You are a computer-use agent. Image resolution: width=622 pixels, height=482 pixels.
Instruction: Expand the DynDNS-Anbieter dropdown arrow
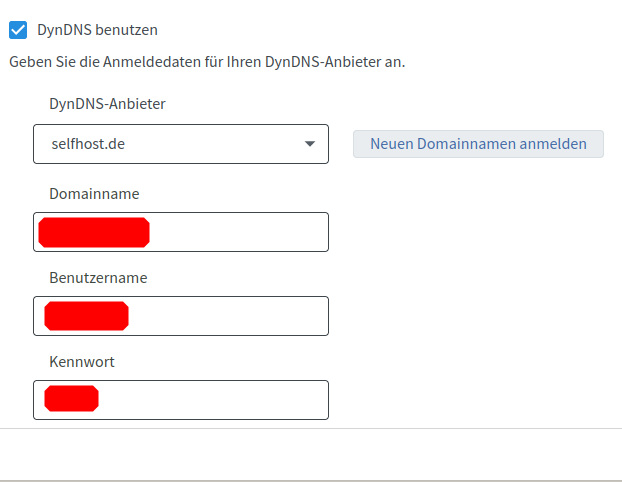(309, 144)
